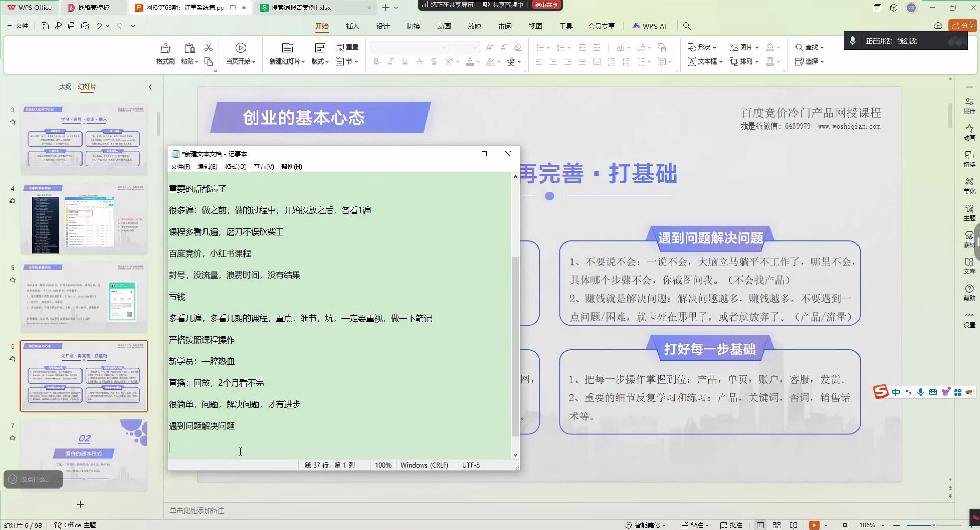Click the search magnifier icon in ribbon tabs
Image resolution: width=980 pixels, height=530 pixels.
click(687, 26)
